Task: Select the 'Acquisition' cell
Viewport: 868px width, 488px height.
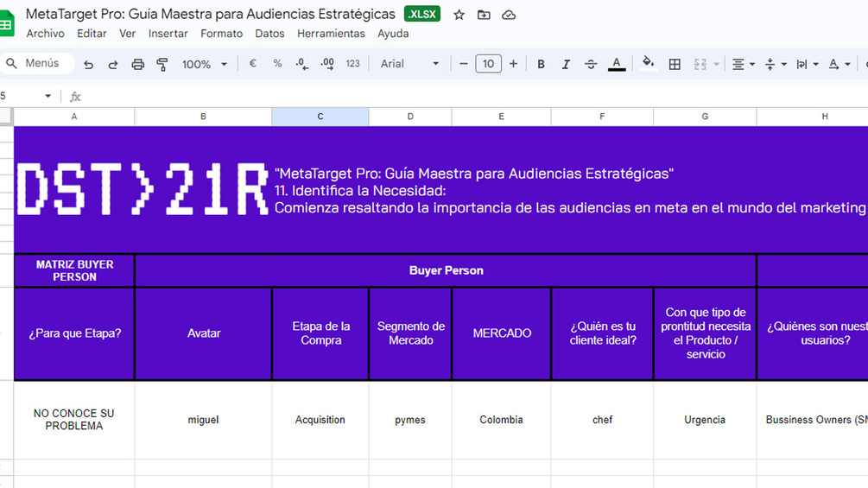Action: pyautogui.click(x=320, y=420)
